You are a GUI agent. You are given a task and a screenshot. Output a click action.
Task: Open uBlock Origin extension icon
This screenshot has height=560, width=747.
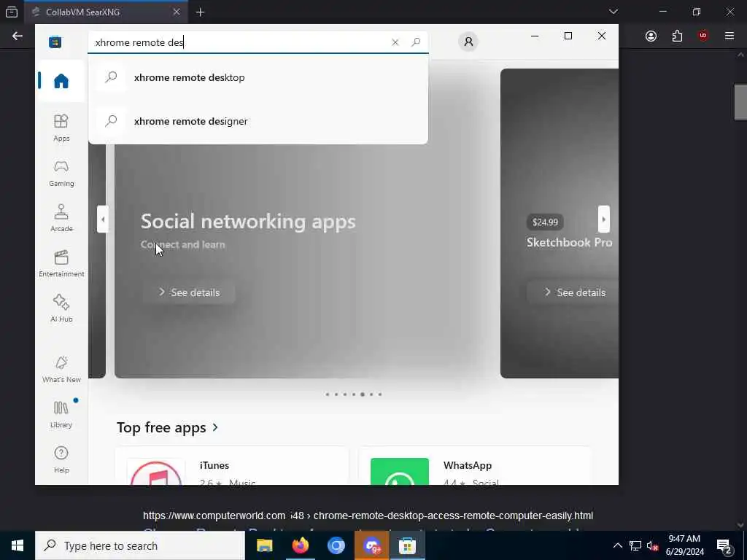pos(703,36)
